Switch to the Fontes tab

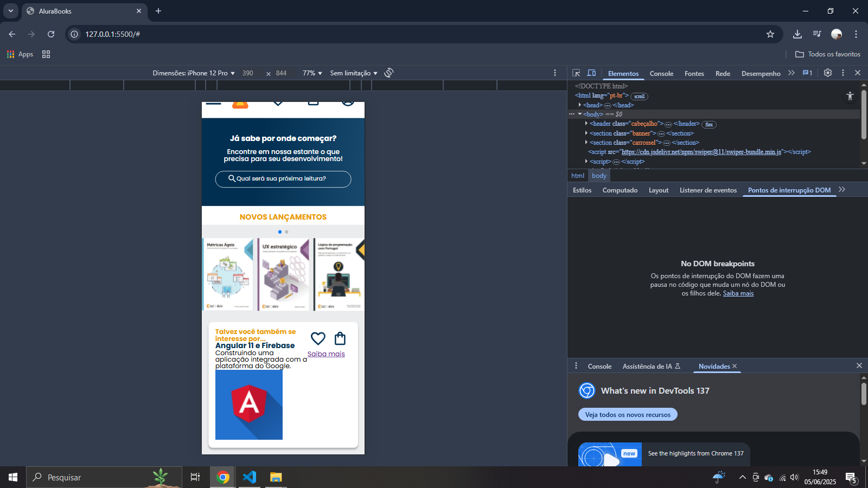click(x=694, y=74)
